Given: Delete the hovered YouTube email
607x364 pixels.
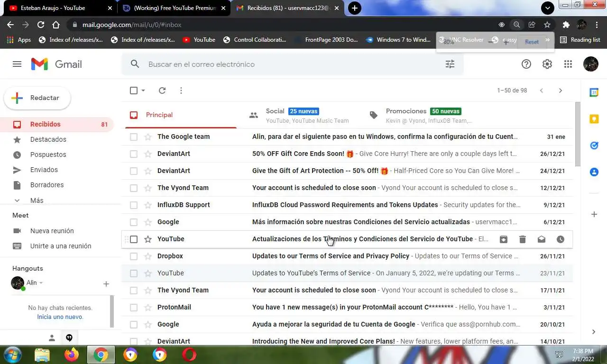Looking at the screenshot, I should pyautogui.click(x=523, y=239).
